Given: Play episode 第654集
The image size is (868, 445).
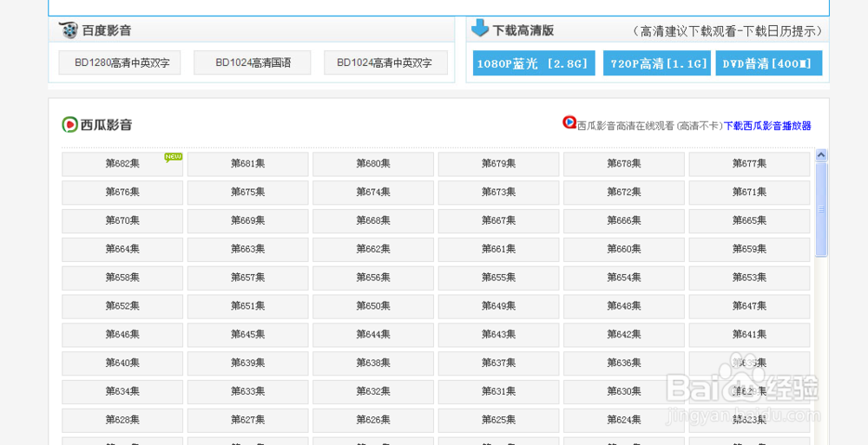Looking at the screenshot, I should pos(624,278).
